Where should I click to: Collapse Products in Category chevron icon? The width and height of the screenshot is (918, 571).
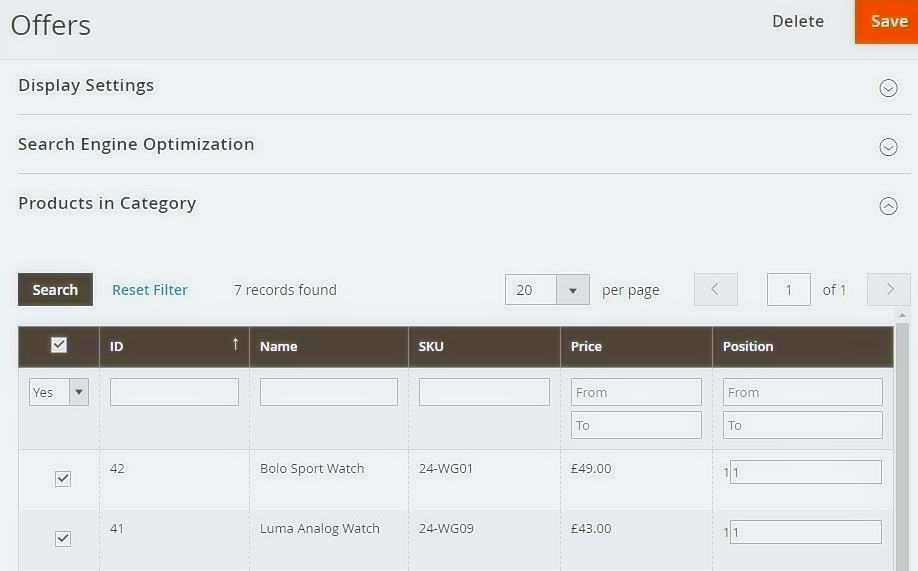(x=888, y=206)
